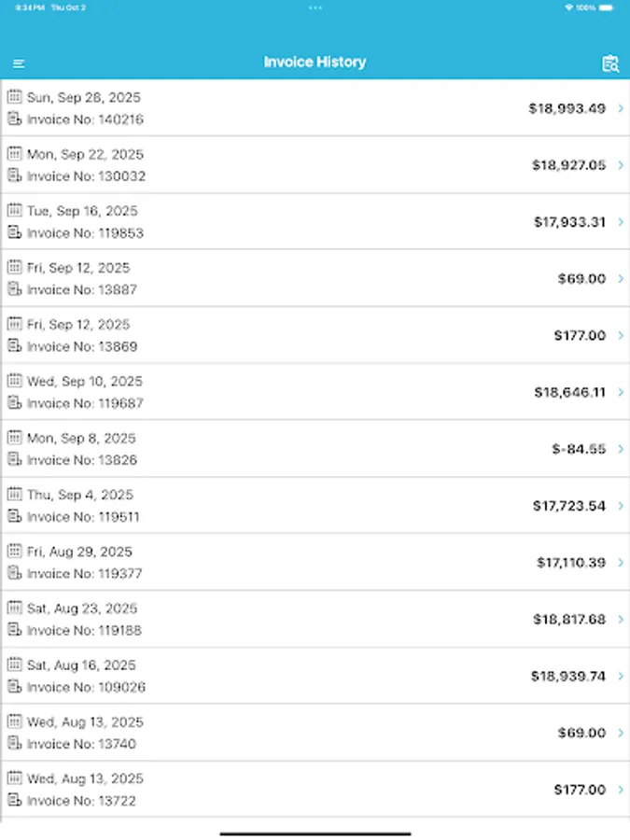Click the document icon beside Invoice No 13722

point(14,801)
